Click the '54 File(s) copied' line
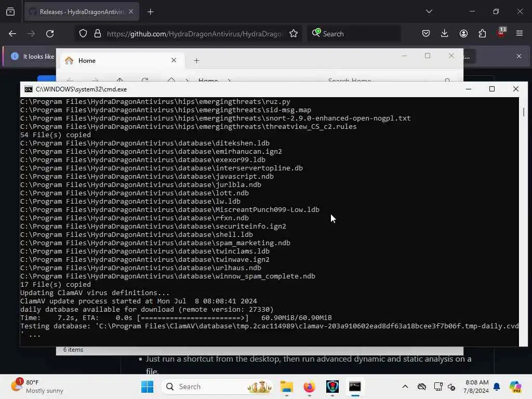 [x=56, y=135]
